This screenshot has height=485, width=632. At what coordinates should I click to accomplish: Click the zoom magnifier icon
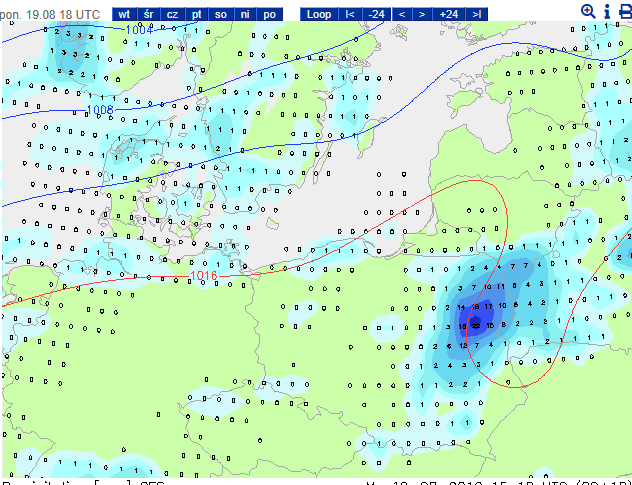pyautogui.click(x=588, y=12)
